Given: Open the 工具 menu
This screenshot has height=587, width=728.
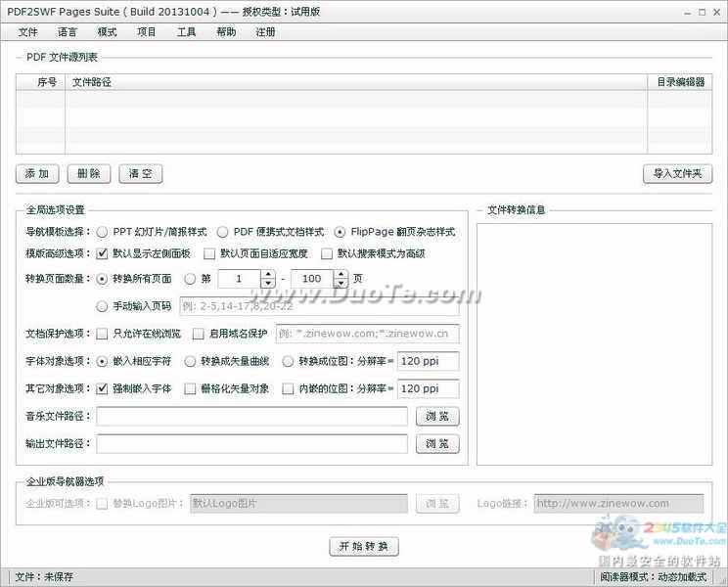Looking at the screenshot, I should pyautogui.click(x=186, y=32).
